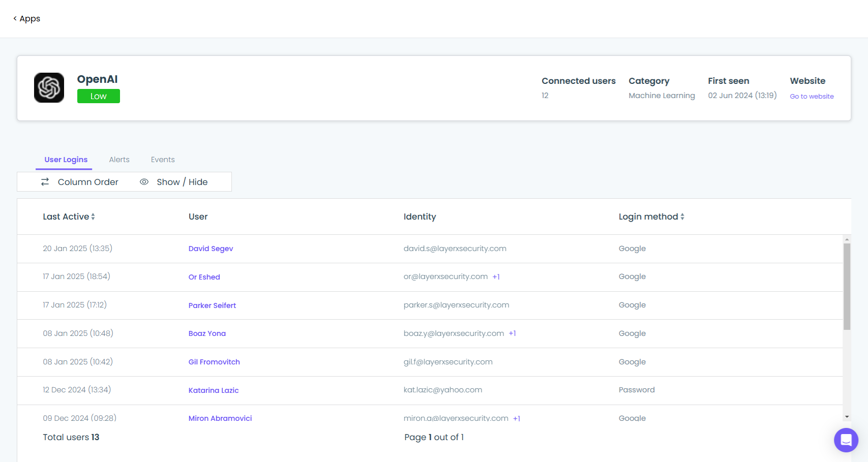Viewport: 868px width, 462px height.
Task: Click the Column Order swap icon
Action: 45,181
